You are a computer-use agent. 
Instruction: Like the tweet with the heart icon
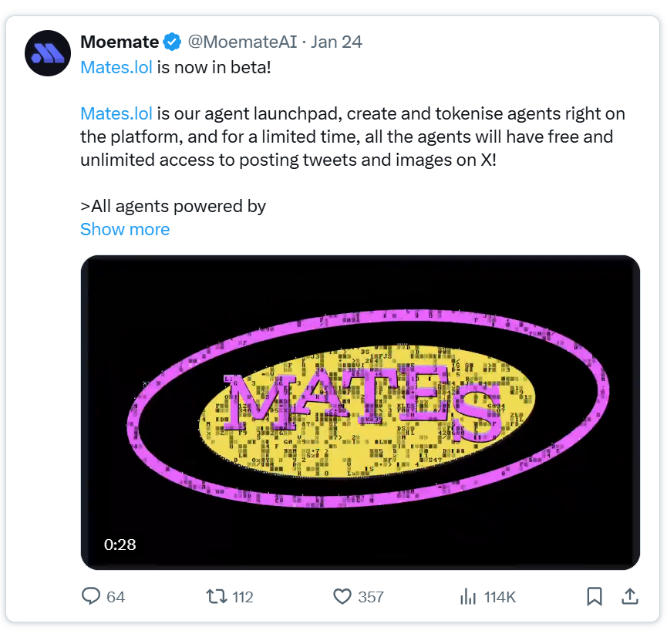(342, 596)
